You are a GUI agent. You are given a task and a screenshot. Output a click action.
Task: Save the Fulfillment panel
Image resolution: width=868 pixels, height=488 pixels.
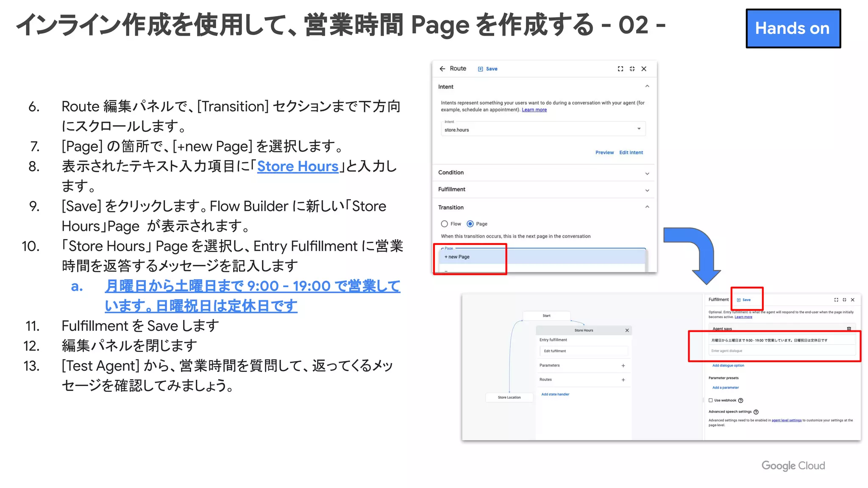744,300
